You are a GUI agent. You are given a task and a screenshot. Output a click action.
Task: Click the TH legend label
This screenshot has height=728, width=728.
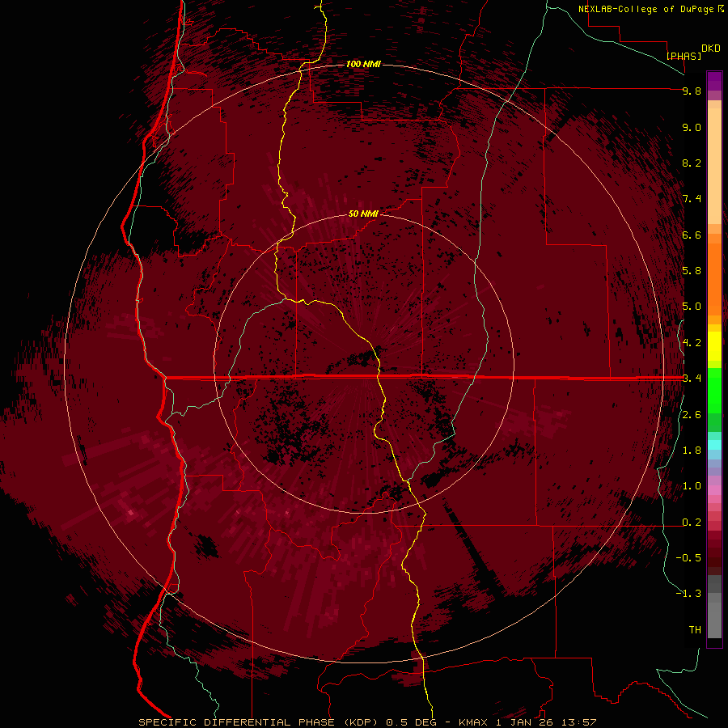[695, 630]
